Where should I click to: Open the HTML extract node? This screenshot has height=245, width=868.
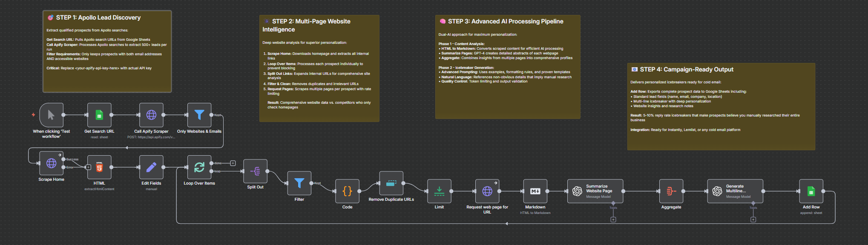[99, 167]
